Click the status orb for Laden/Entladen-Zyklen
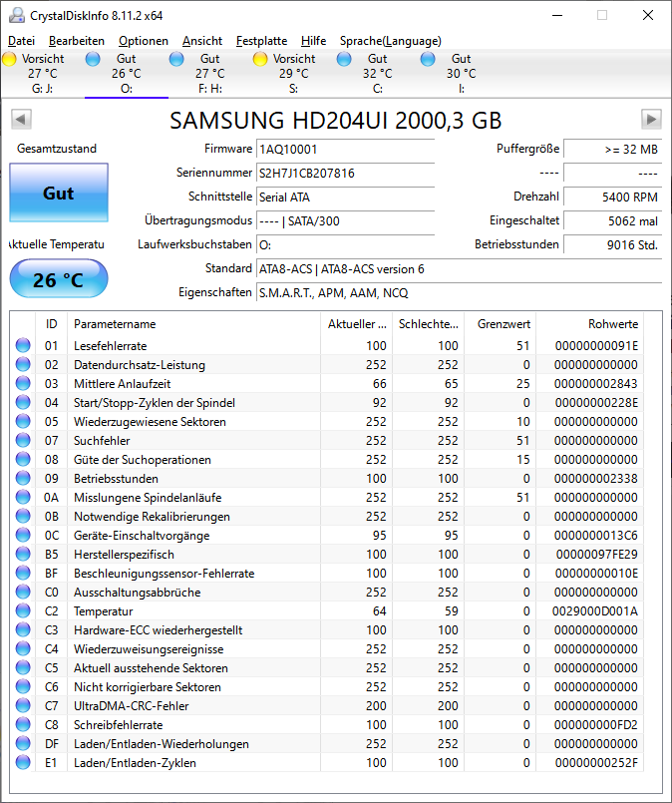 point(23,762)
